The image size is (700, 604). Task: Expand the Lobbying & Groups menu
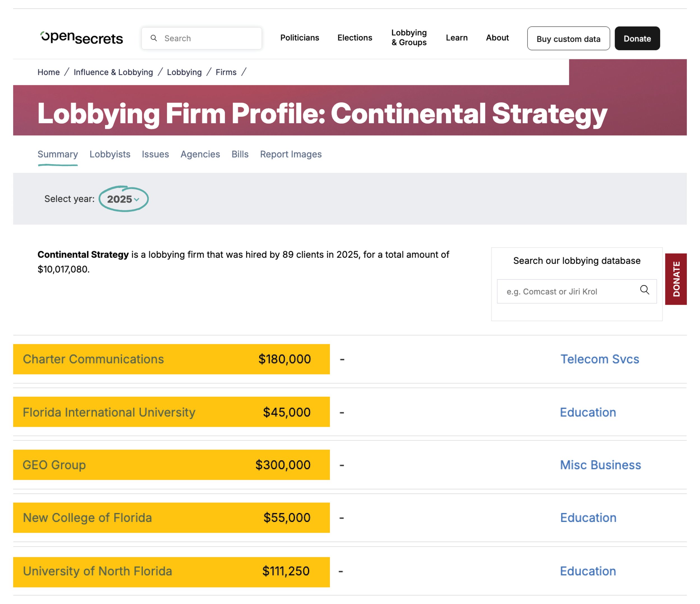[x=409, y=38]
